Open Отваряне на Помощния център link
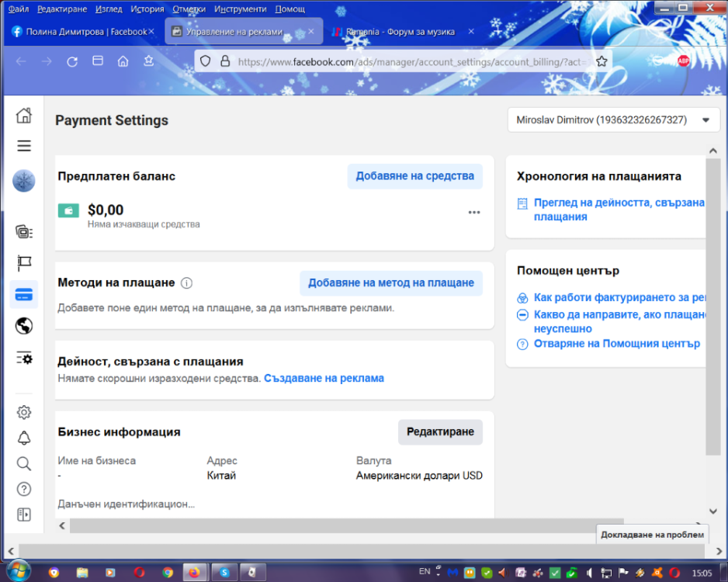The height and width of the screenshot is (582, 728). click(x=616, y=344)
